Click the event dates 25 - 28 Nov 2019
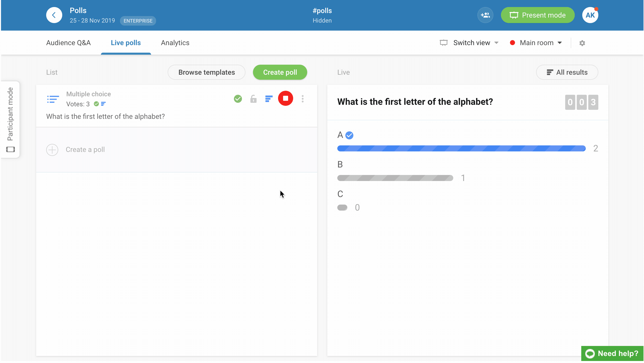 click(92, 21)
